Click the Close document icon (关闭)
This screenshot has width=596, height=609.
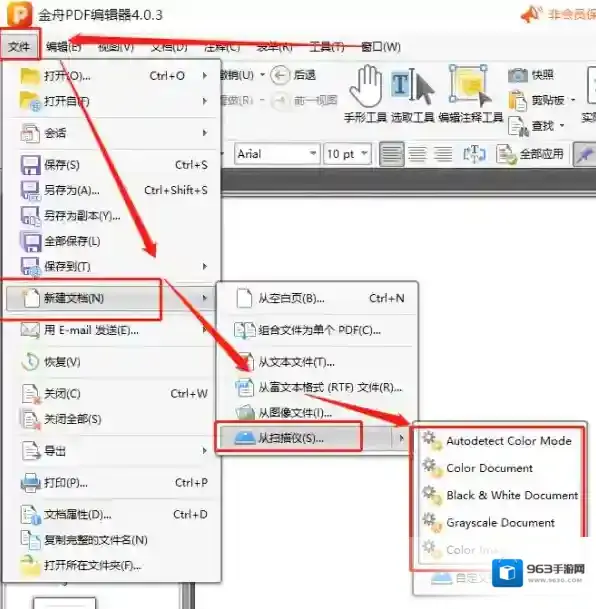[31, 394]
